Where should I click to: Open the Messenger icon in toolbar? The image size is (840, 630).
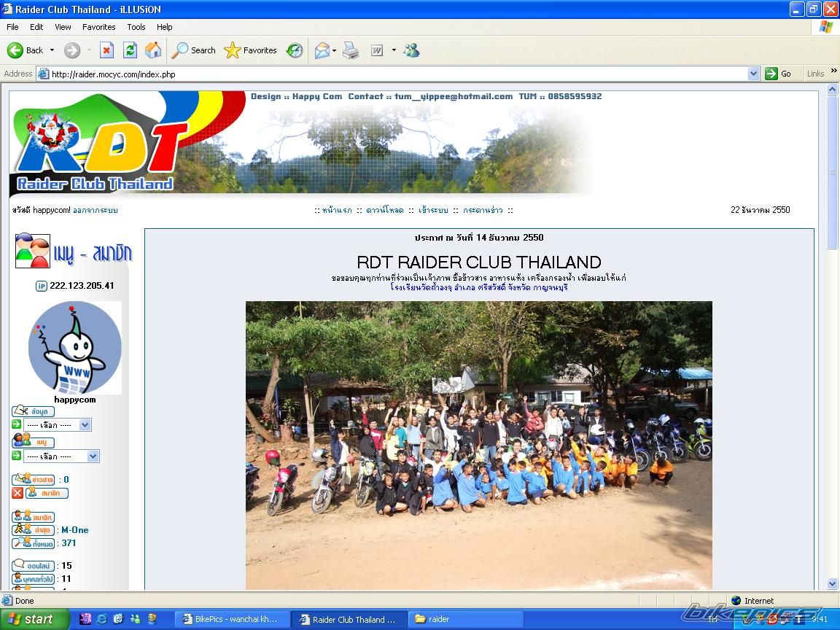(411, 50)
